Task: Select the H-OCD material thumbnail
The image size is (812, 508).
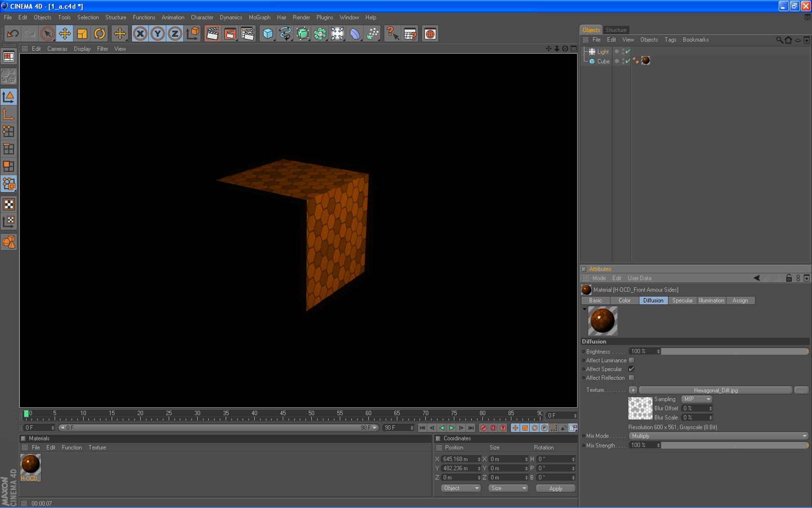Action: 30,465
